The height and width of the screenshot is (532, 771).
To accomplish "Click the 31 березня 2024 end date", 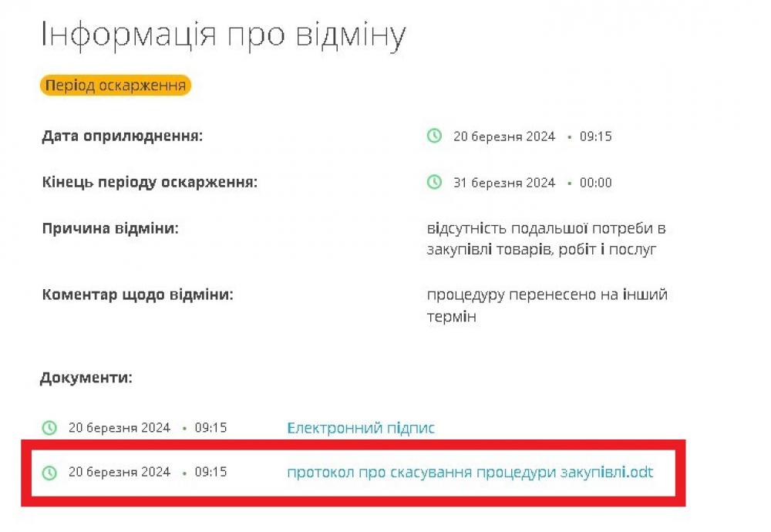I will 504,183.
